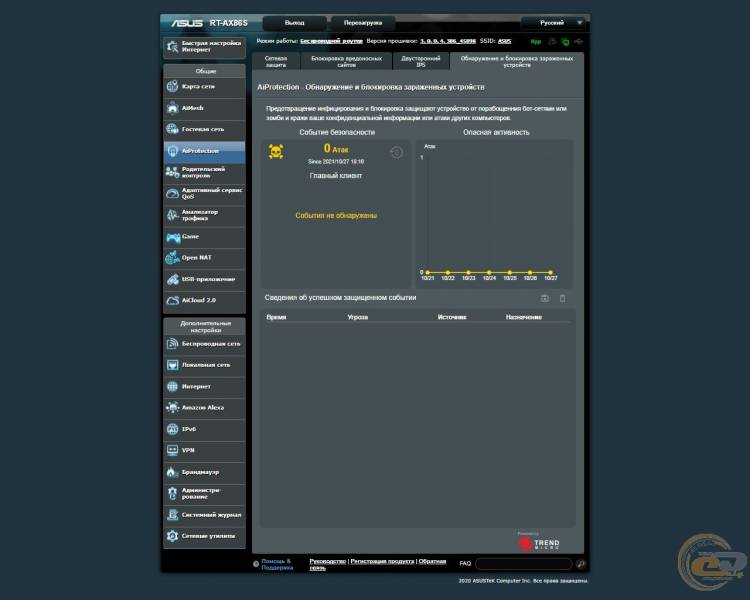Click the 10/21 data point on chart
Viewport: 750px width, 600px height.
(427, 272)
